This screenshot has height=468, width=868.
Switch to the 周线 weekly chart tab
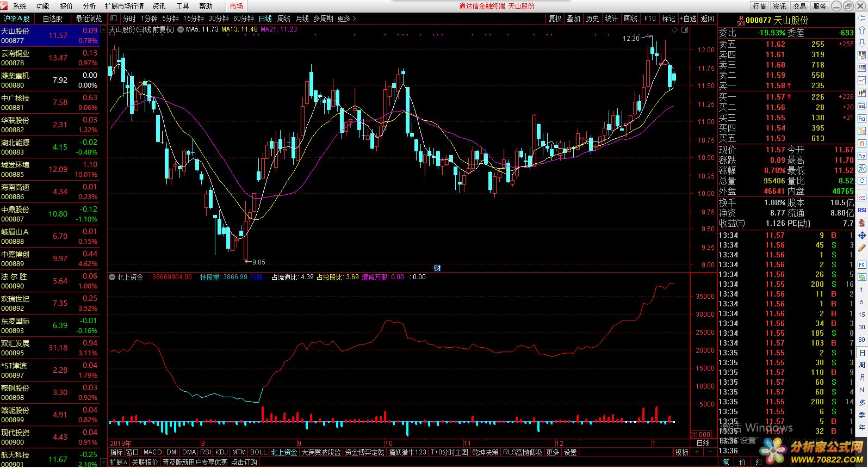tap(284, 19)
